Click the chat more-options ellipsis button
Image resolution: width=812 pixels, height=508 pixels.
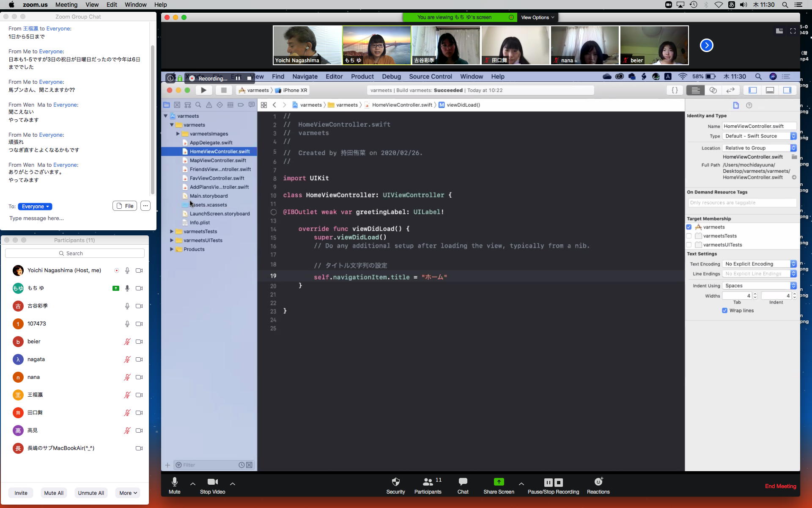pyautogui.click(x=145, y=206)
